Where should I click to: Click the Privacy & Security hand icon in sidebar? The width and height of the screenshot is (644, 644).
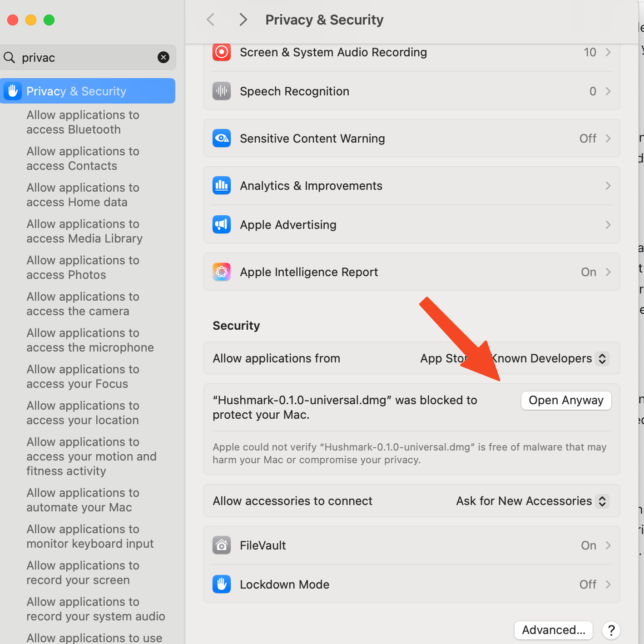click(13, 91)
